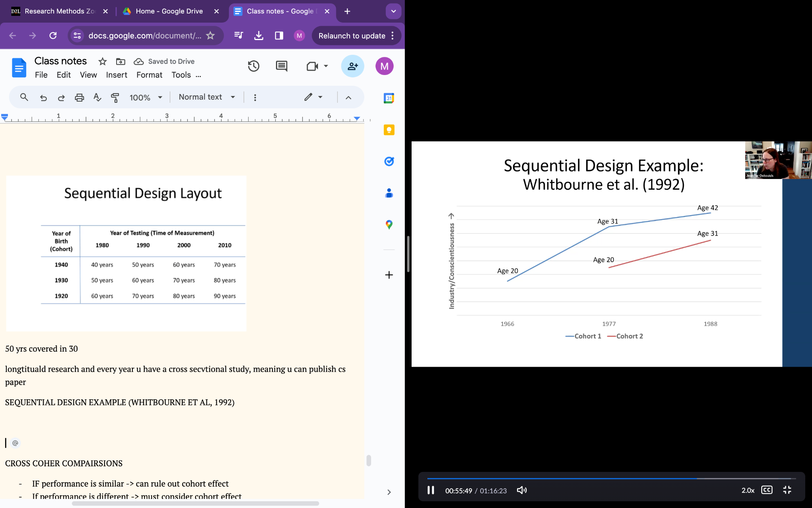Star the Class notes document
Screen dimensions: 812x508
coord(102,61)
